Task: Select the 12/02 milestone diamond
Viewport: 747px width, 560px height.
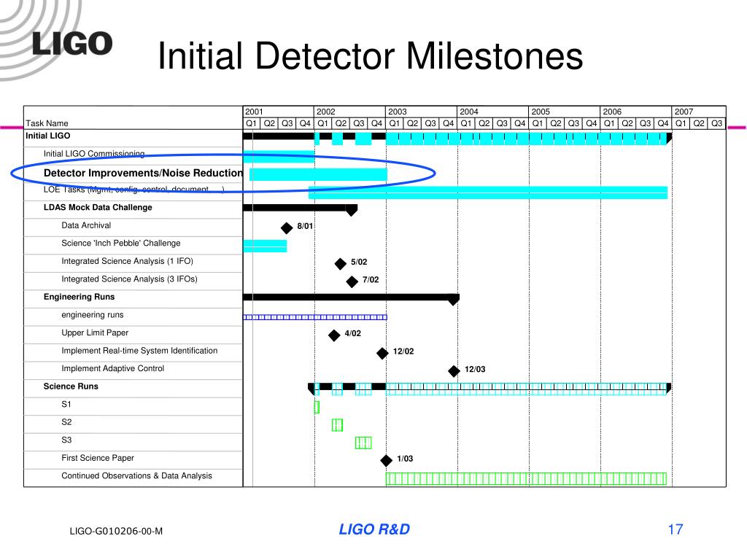Action: [x=382, y=354]
